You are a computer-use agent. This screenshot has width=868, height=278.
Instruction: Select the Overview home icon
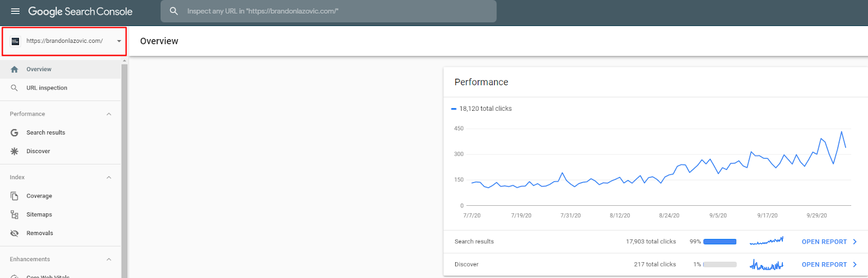point(15,69)
